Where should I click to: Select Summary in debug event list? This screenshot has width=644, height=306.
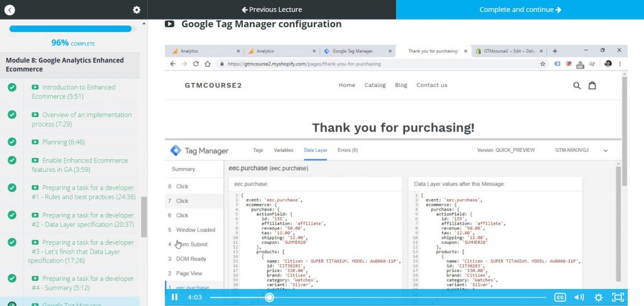[x=183, y=169]
